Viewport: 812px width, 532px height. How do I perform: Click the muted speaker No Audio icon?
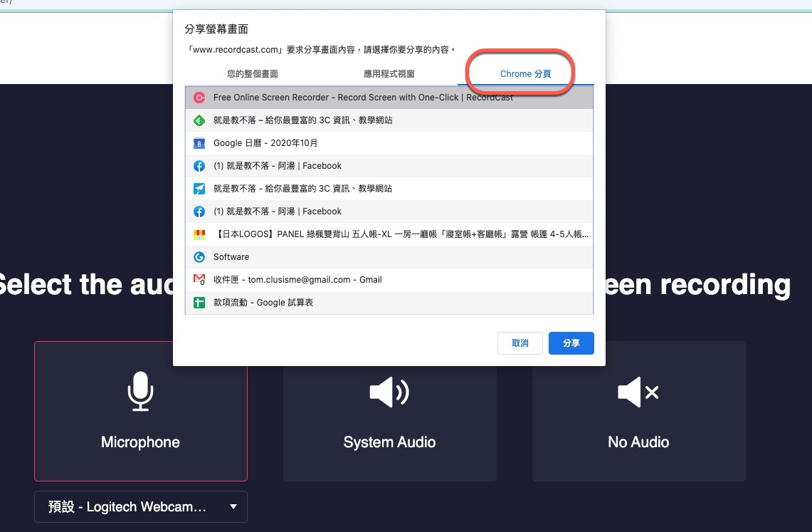pos(638,392)
